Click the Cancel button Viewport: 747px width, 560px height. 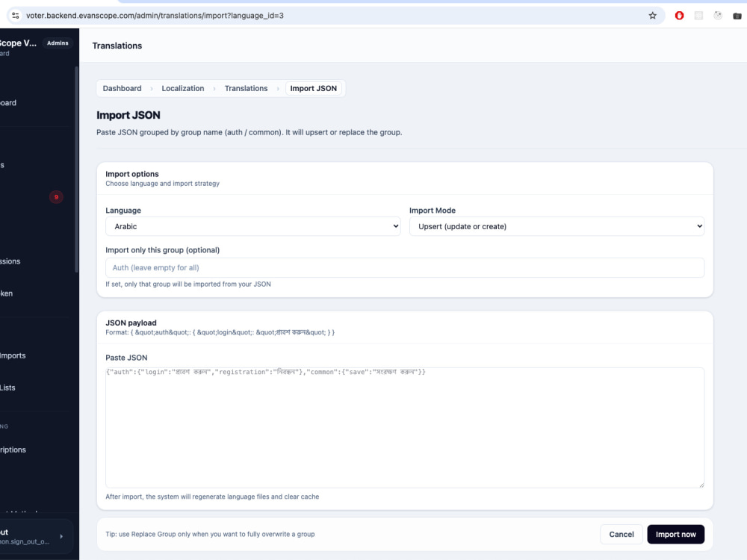[622, 535]
